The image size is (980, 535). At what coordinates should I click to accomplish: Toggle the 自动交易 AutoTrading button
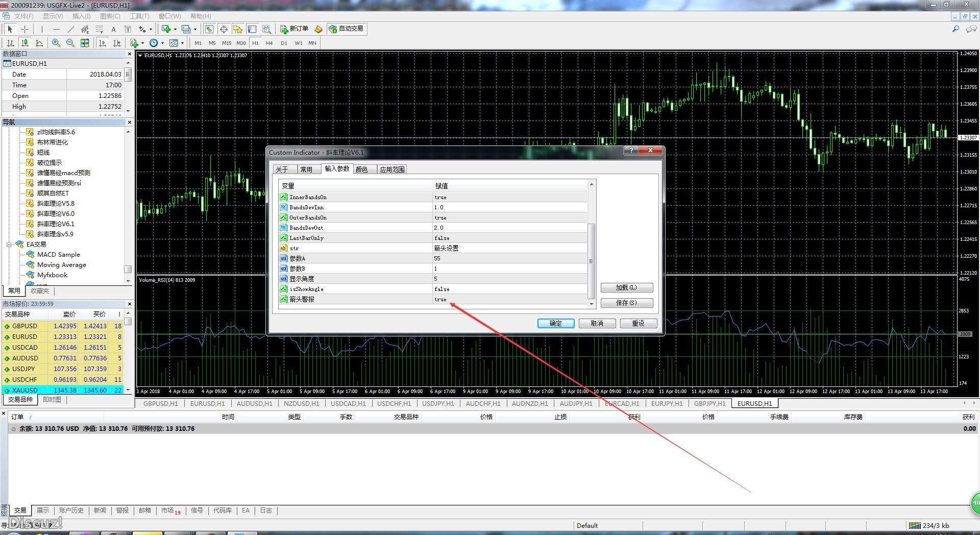(x=347, y=29)
